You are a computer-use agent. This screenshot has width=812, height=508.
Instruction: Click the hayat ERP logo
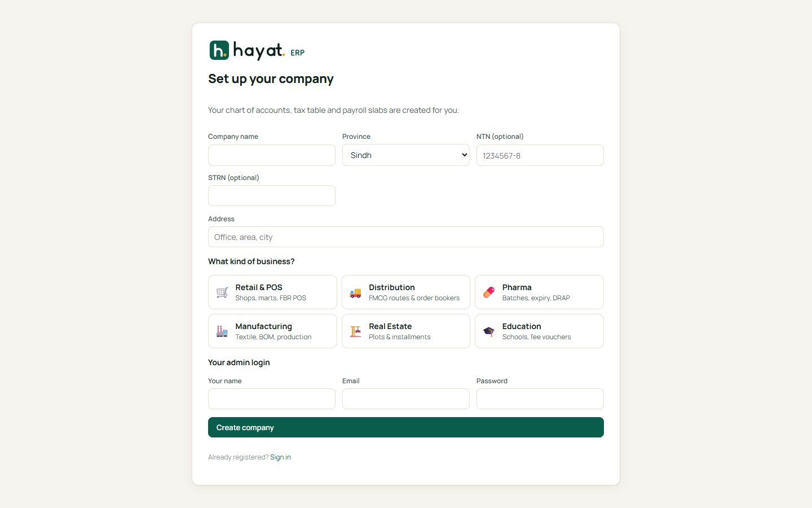pyautogui.click(x=257, y=50)
